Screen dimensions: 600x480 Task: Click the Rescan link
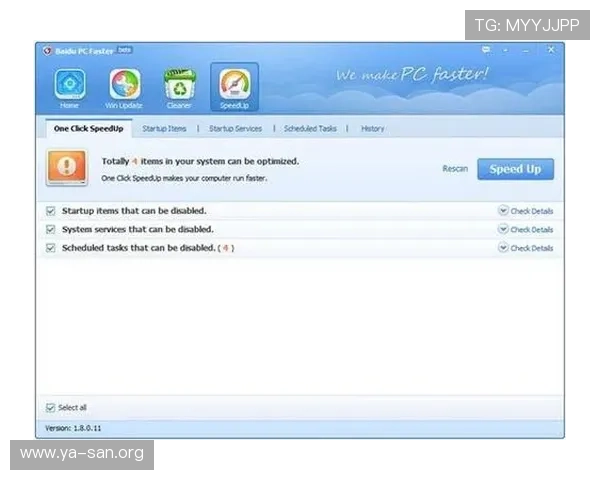point(455,169)
